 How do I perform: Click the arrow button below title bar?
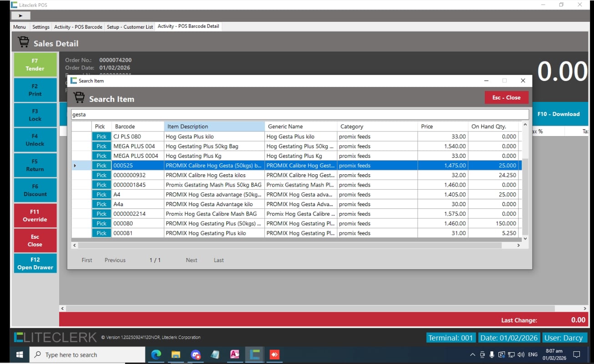[20, 15]
